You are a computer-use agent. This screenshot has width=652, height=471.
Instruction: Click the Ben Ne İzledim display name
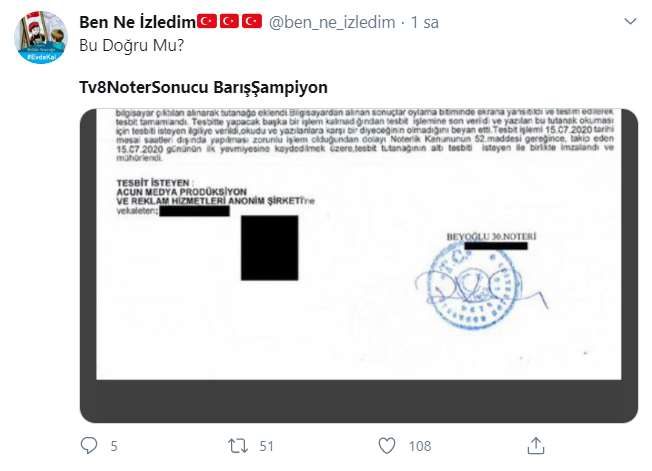137,22
